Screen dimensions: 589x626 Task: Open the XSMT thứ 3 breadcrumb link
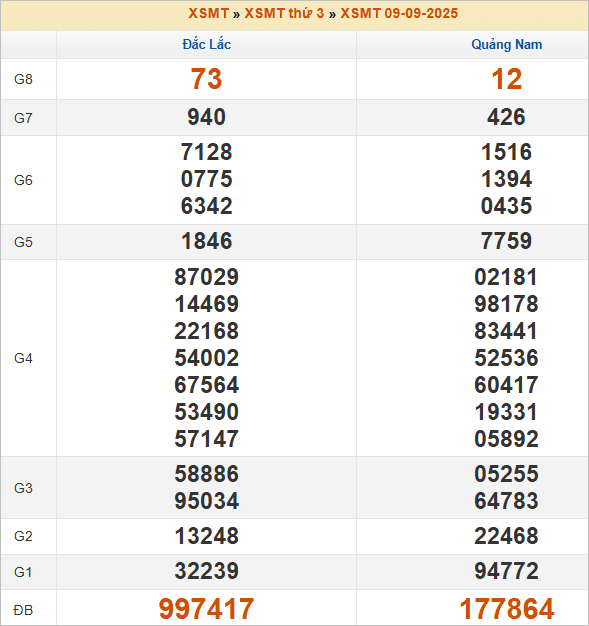pyautogui.click(x=284, y=14)
